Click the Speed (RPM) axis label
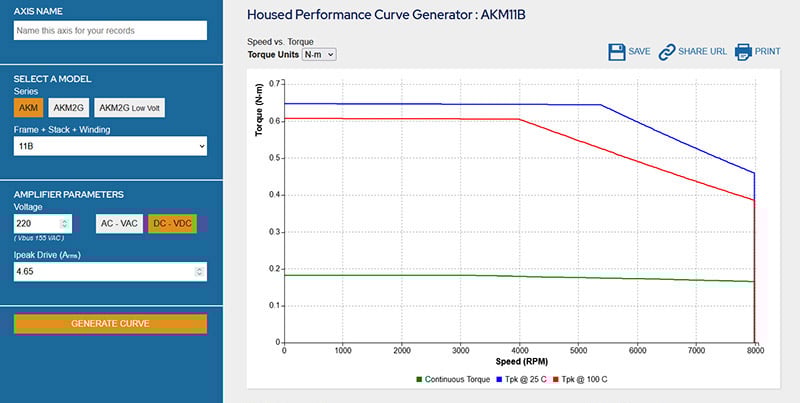Viewport: 800px width, 403px height. coord(520,362)
